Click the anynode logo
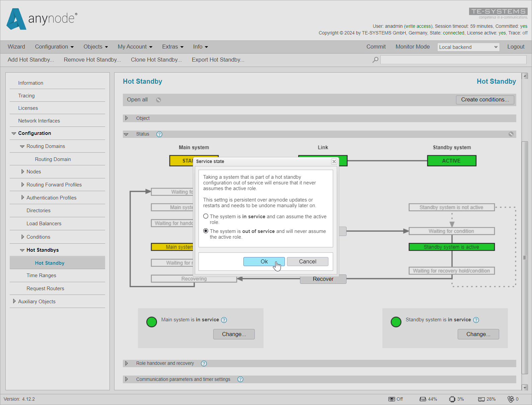 tap(42, 19)
